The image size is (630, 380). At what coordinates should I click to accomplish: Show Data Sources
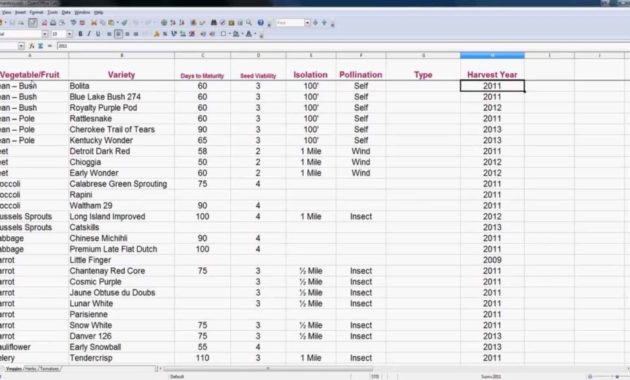pos(240,23)
